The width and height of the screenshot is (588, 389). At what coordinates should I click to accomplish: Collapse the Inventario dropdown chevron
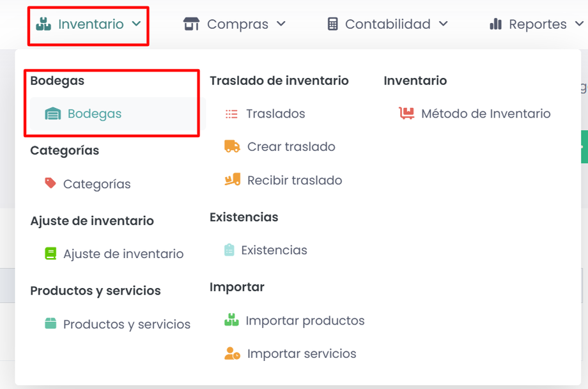coord(136,24)
